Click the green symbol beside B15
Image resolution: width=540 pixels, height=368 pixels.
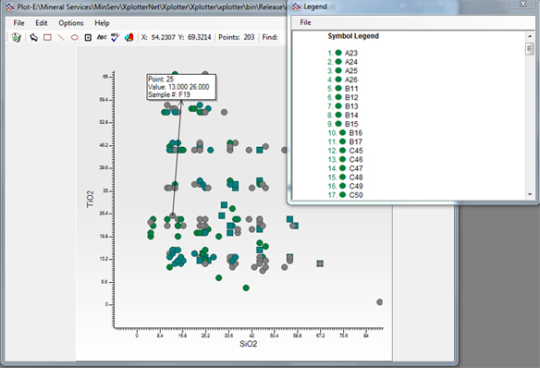point(338,124)
